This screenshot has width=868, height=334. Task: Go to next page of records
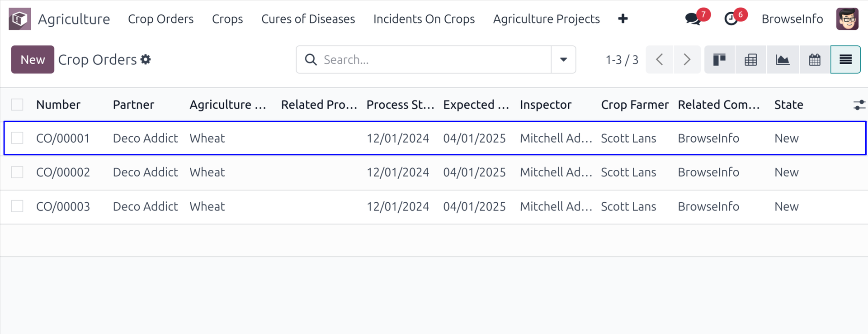pyautogui.click(x=687, y=60)
